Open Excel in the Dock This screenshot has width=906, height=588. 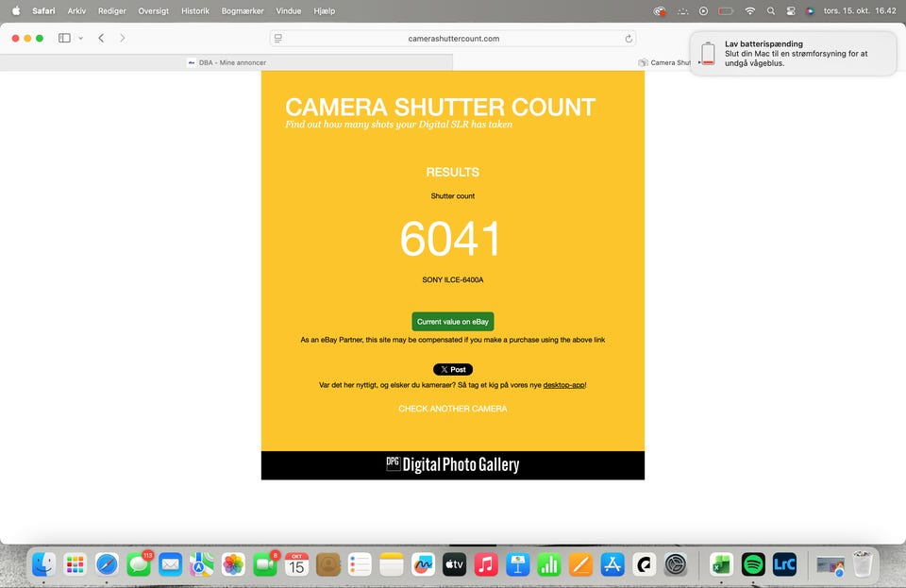721,564
